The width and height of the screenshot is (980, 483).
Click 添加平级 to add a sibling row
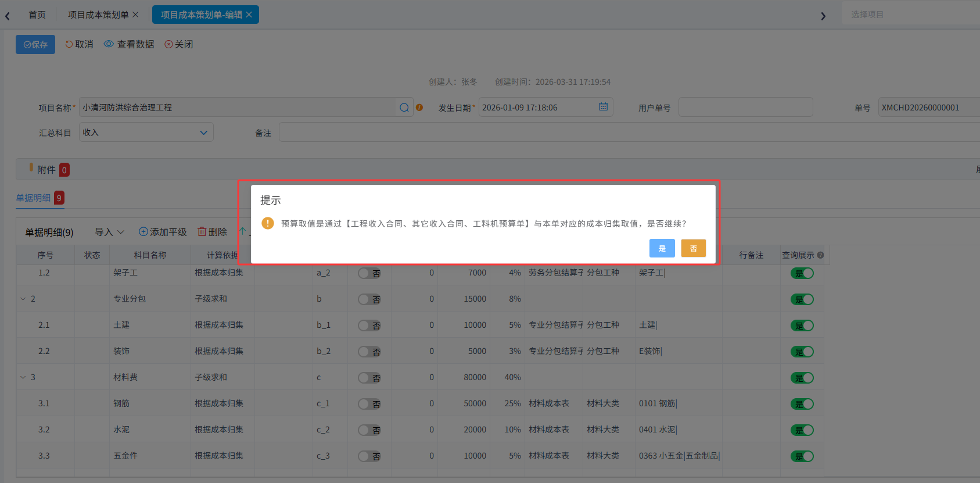(163, 232)
